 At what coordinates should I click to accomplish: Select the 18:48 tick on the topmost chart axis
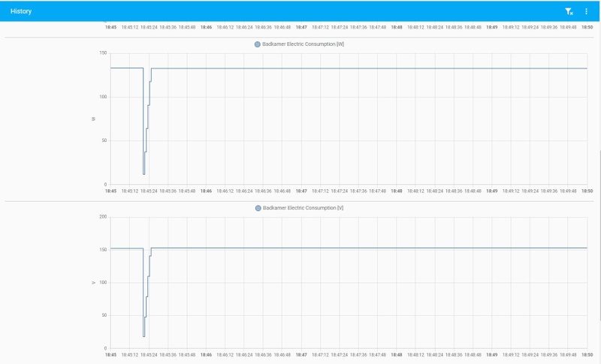point(397,28)
